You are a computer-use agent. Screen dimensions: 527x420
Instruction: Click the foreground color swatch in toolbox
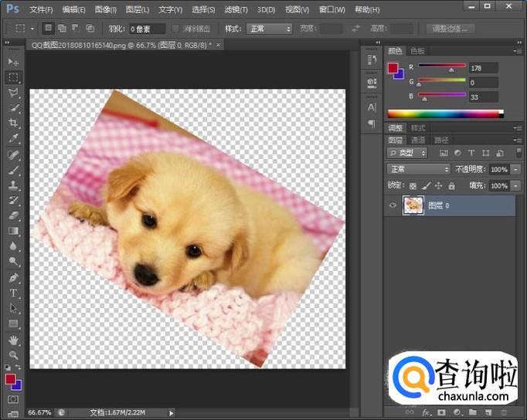point(11,379)
